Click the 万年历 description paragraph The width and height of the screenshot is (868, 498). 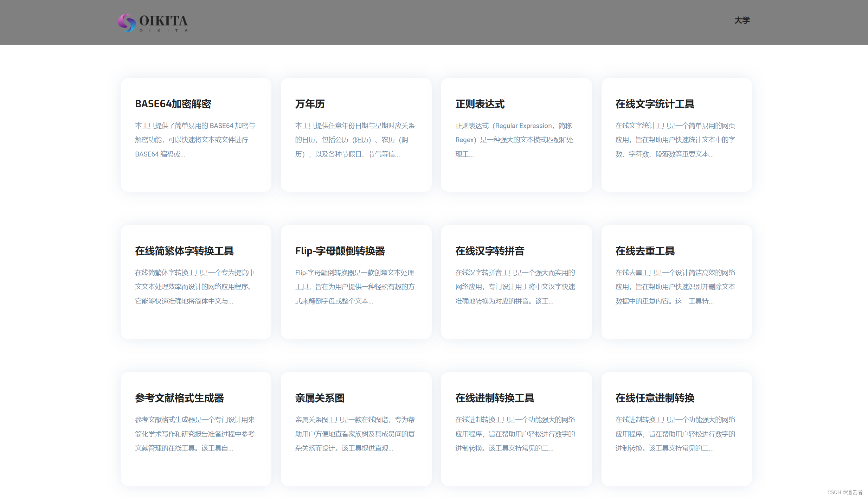pos(355,140)
